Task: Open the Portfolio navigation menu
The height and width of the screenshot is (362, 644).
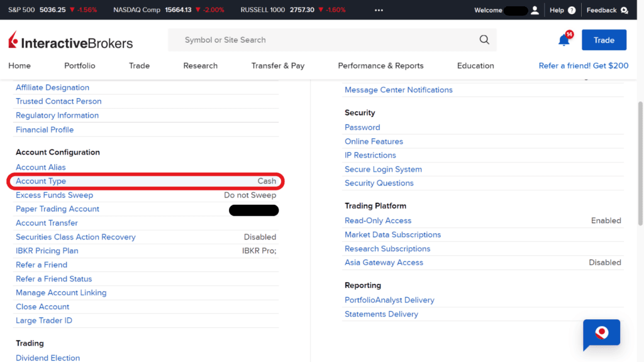Action: [x=79, y=65]
